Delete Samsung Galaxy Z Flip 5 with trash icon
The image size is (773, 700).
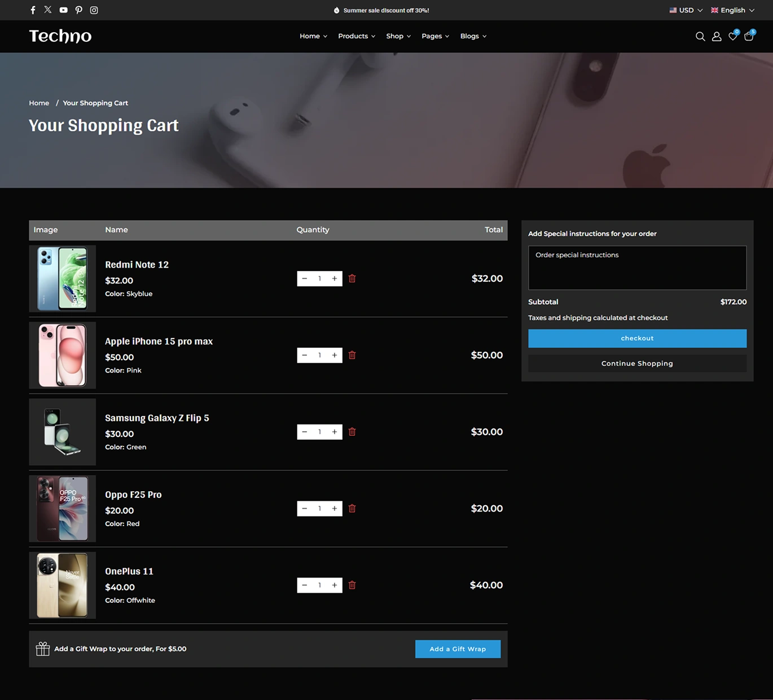pos(352,432)
